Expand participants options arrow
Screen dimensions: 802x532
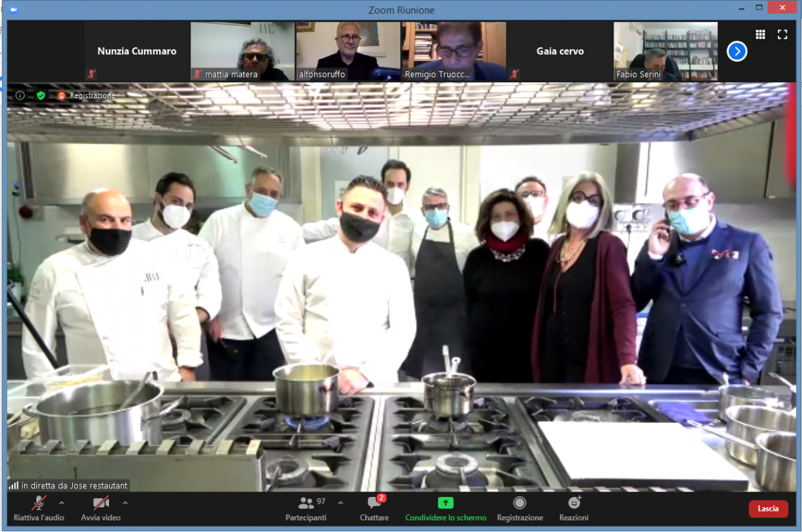[341, 503]
